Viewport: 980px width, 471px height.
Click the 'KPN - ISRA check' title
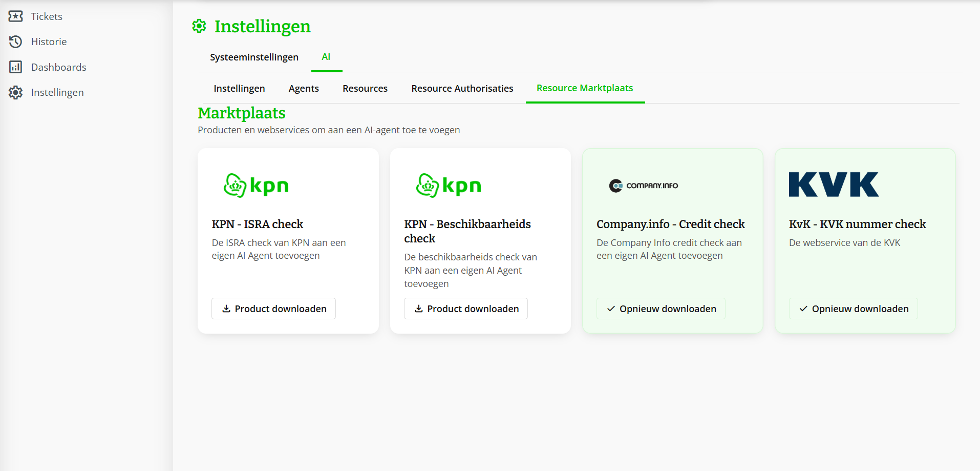(258, 224)
